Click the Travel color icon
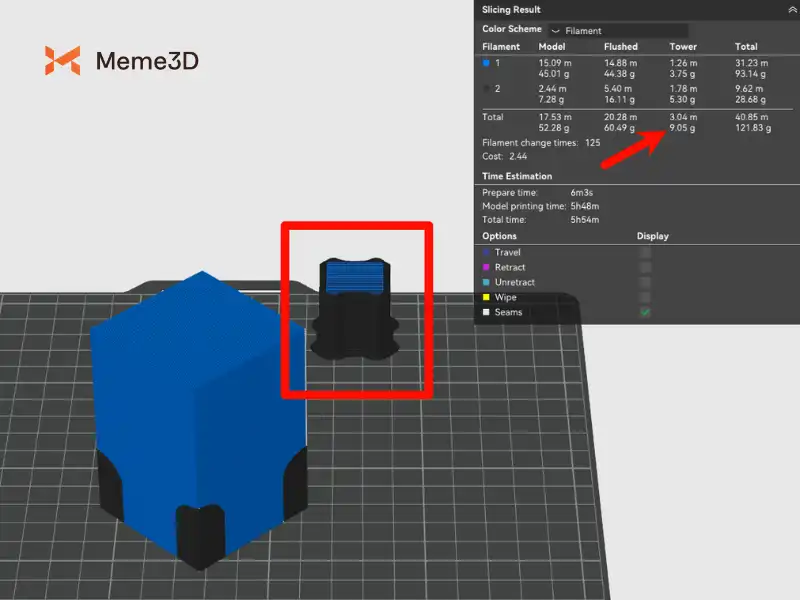Image resolution: width=800 pixels, height=600 pixels. [x=486, y=253]
